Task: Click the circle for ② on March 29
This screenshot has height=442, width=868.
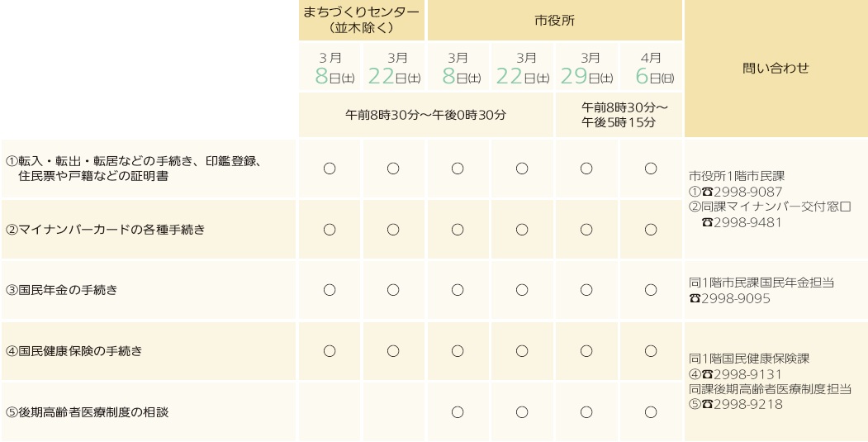Action: tap(586, 230)
